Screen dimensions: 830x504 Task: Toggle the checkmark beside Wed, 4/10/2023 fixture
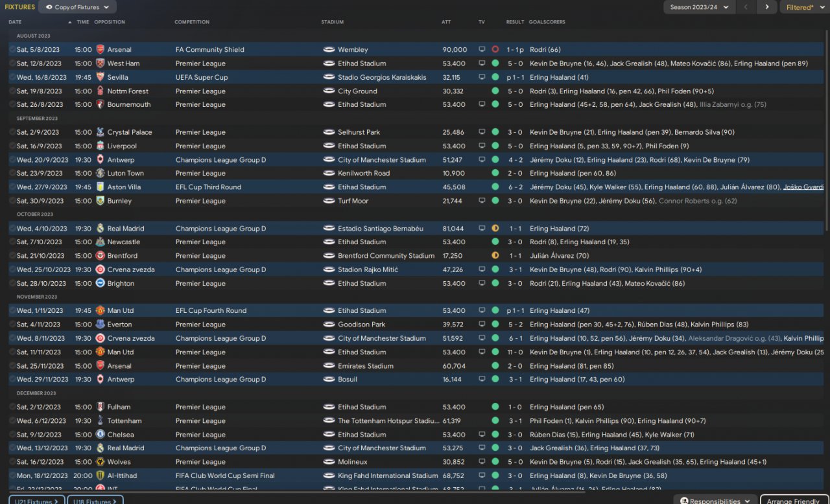click(x=12, y=229)
